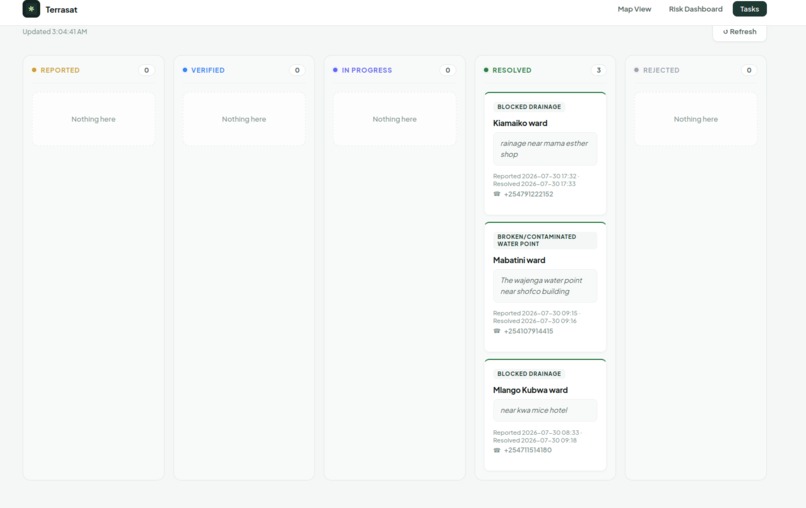Viewport: 806px width, 508px height.
Task: Click the wajenga water point description
Action: [545, 286]
